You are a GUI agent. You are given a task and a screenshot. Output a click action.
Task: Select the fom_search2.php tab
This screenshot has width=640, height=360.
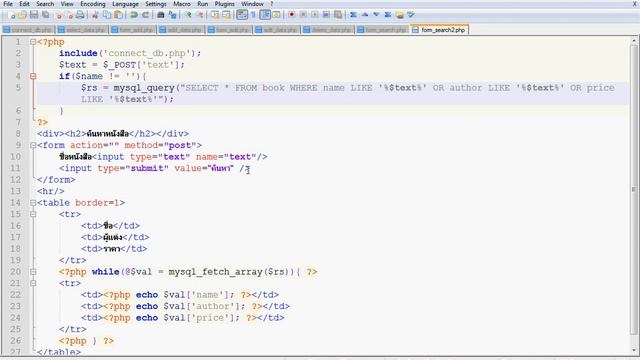click(x=439, y=30)
